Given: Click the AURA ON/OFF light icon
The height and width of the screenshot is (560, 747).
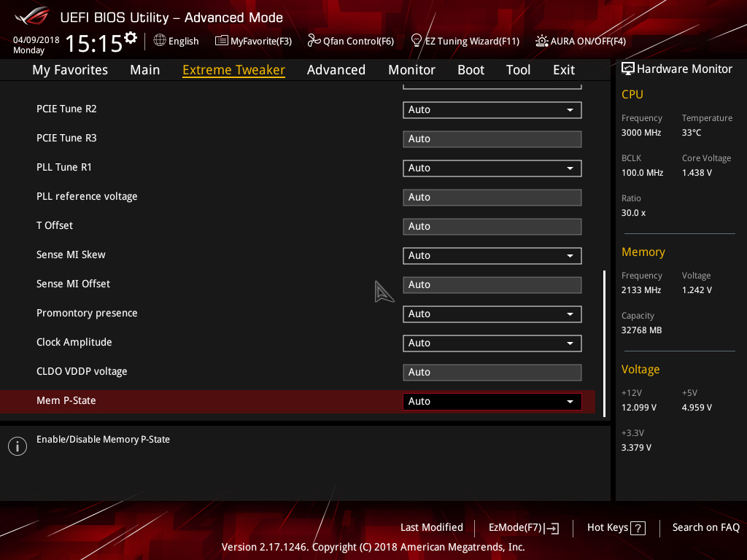Looking at the screenshot, I should (x=542, y=41).
